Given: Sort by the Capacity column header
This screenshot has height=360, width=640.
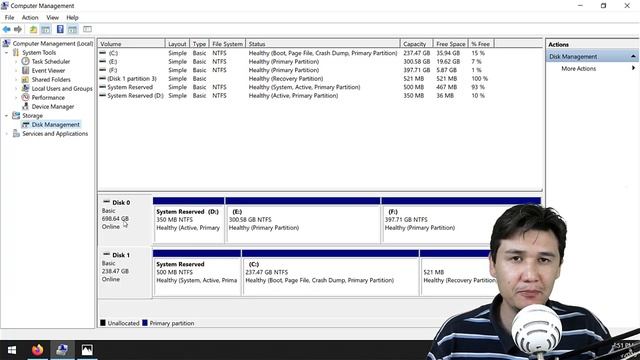Looking at the screenshot, I should point(416,44).
